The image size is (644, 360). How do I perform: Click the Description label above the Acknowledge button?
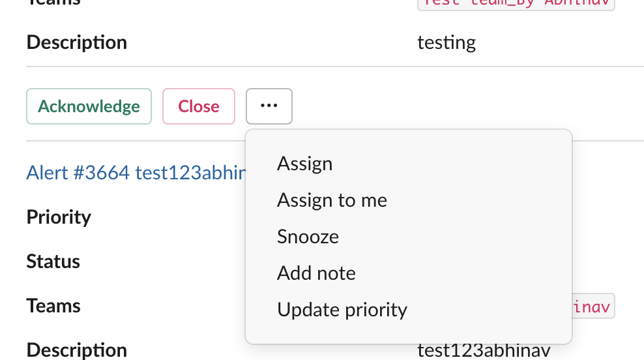click(76, 43)
